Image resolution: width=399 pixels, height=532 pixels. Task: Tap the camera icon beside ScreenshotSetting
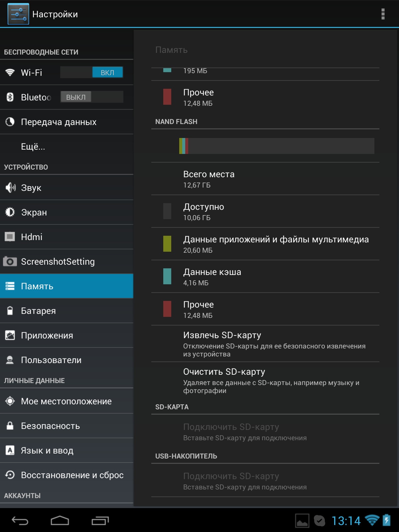point(10,262)
